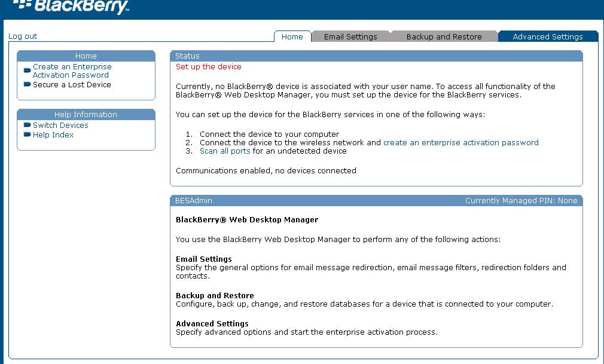Click 'Connect the device to your computer' list item
Viewport: 604px width, 364px height.
coord(269,134)
